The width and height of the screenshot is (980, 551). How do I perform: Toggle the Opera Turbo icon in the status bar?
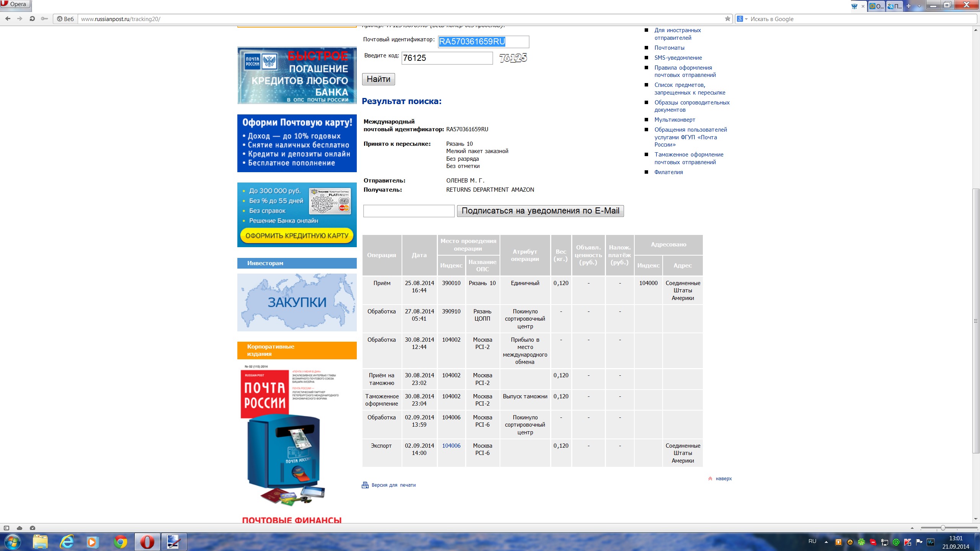click(x=33, y=528)
